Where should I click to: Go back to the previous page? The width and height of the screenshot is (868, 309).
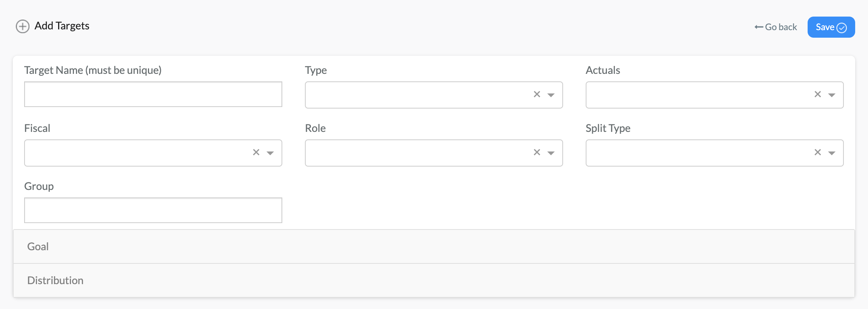776,27
